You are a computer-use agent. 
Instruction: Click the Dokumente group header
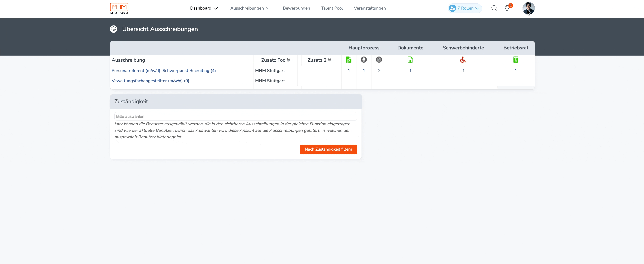[x=410, y=48]
